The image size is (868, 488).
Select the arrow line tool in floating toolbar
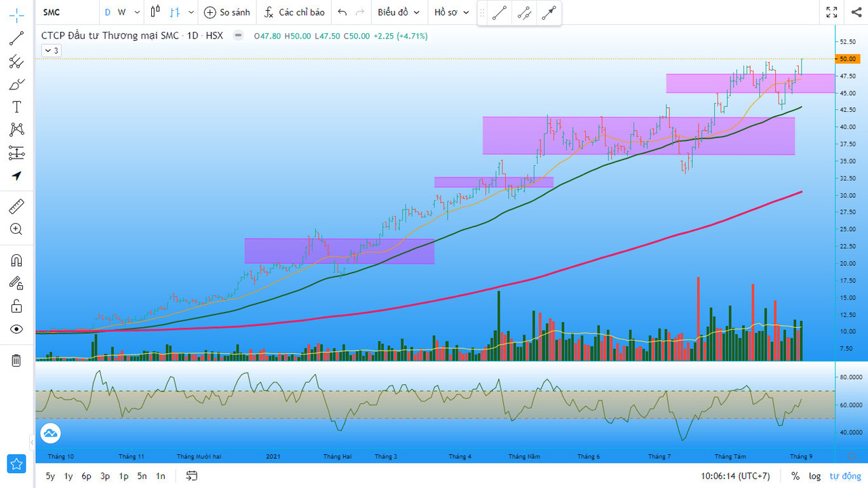(x=549, y=12)
